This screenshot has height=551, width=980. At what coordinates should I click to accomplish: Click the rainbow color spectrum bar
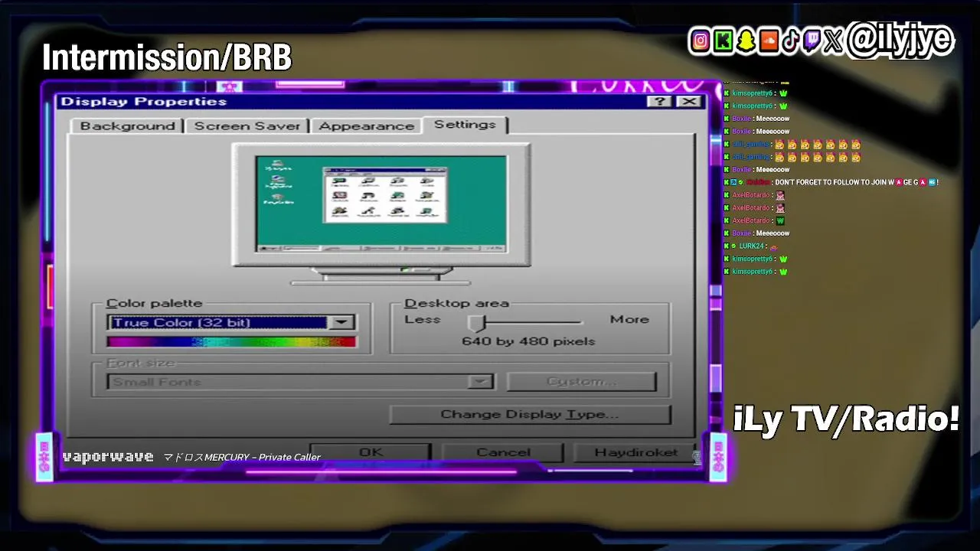[x=231, y=342]
